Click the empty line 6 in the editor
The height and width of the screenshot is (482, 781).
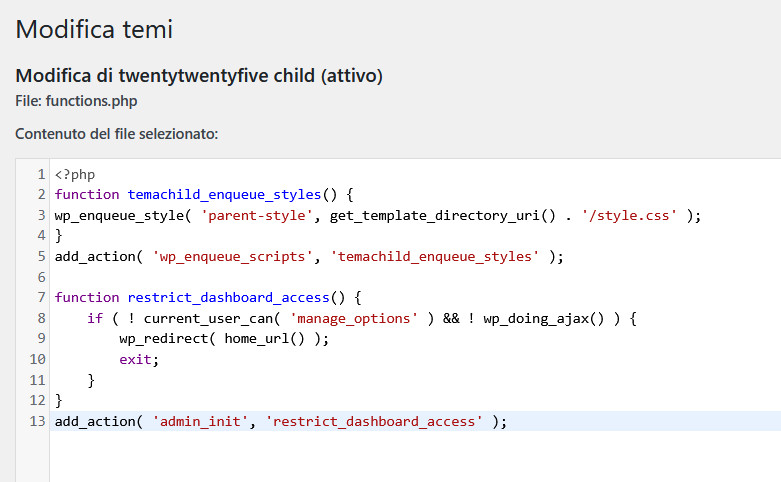pyautogui.click(x=415, y=277)
